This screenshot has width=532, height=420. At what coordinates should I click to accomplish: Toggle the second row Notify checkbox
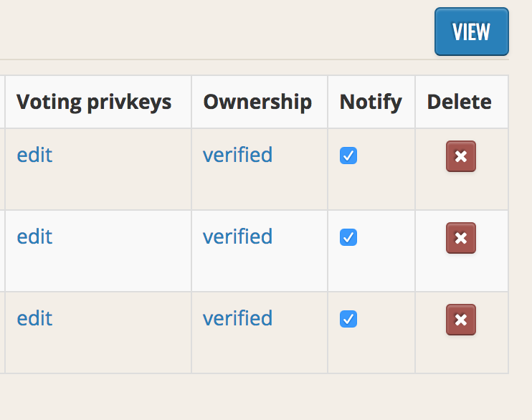[348, 237]
